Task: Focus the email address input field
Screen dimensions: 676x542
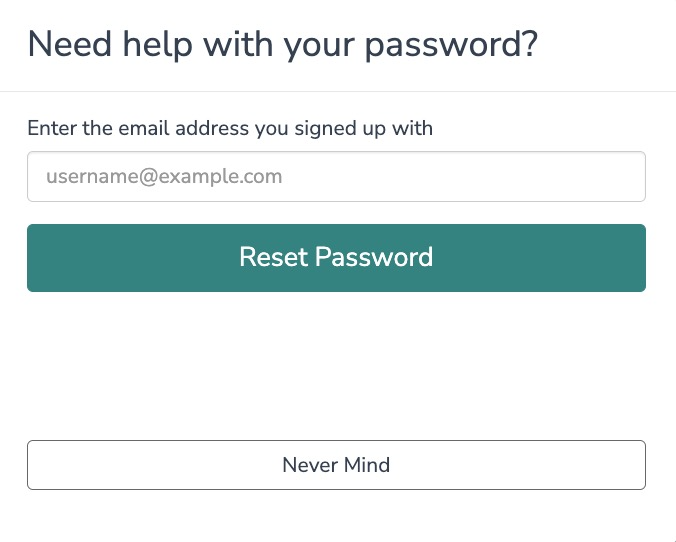Action: (336, 177)
